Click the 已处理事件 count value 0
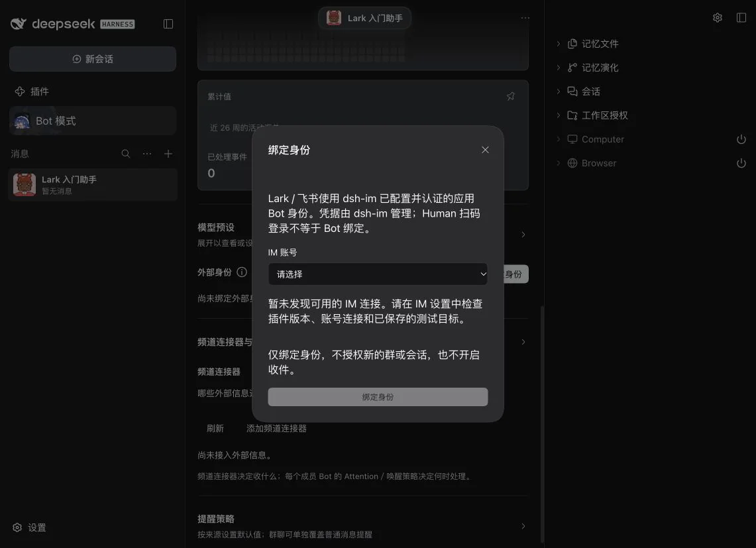756x548 pixels. (211, 173)
